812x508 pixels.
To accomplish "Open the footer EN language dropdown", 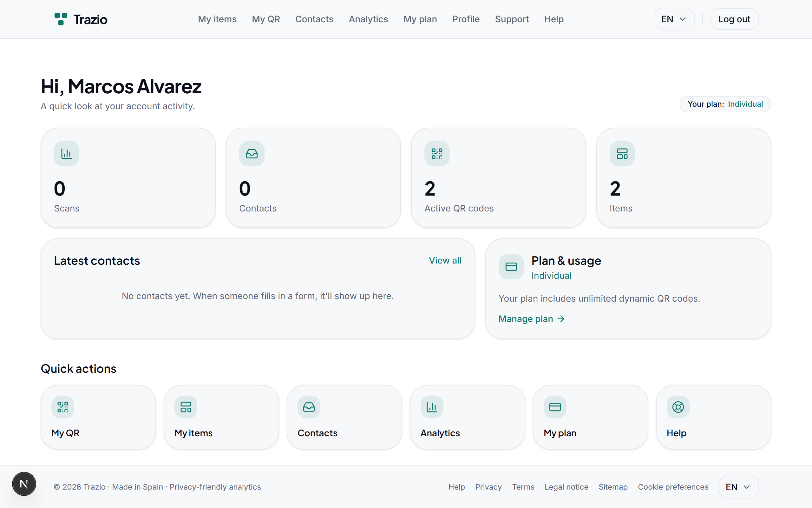I will pyautogui.click(x=738, y=487).
